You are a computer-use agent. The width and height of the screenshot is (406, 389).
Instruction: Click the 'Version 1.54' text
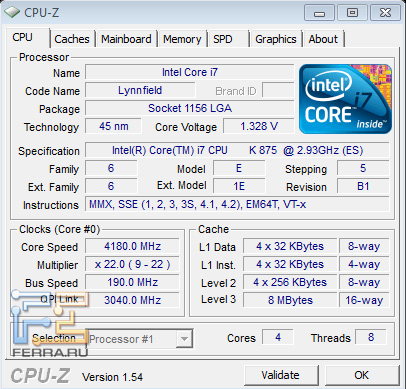click(x=113, y=377)
